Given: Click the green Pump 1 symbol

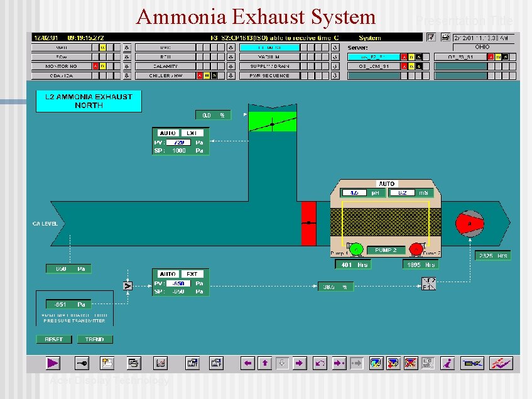Looking at the screenshot, I should point(356,249).
